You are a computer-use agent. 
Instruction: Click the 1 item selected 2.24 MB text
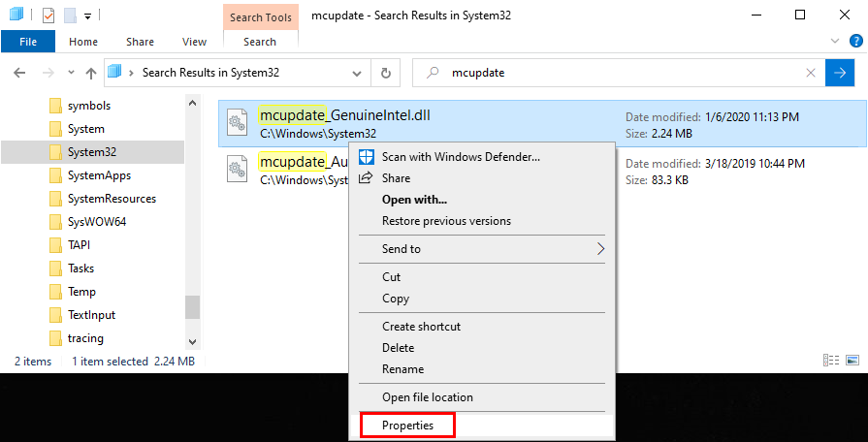pos(134,362)
